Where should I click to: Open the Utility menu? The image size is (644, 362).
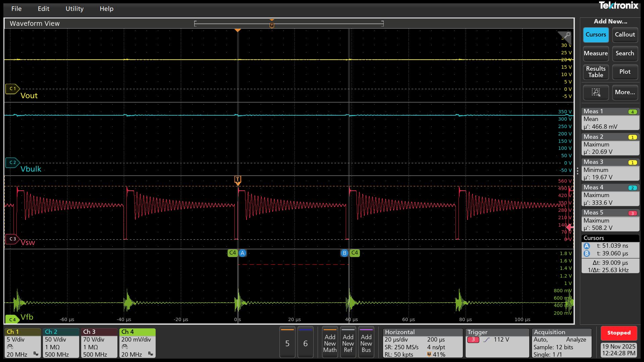click(x=74, y=9)
